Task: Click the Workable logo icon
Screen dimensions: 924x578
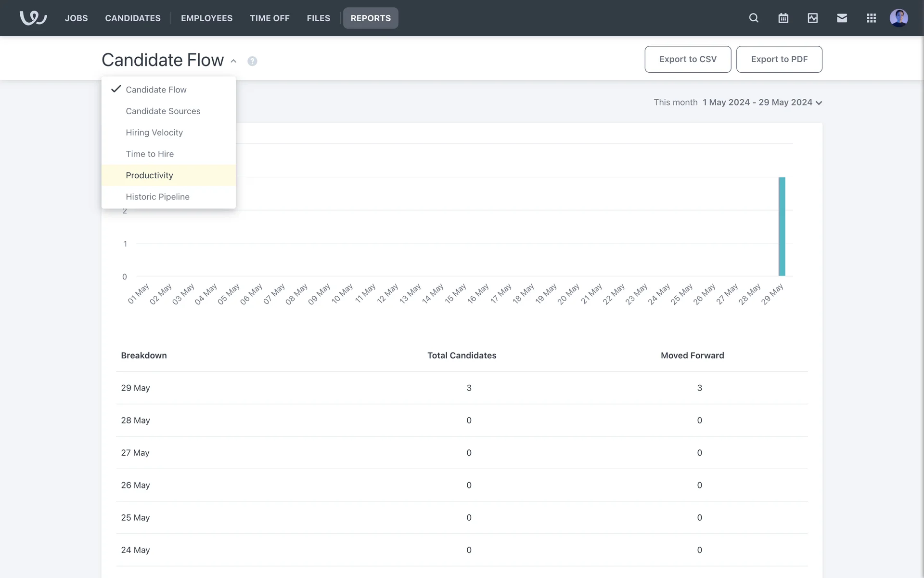Action: (x=33, y=18)
